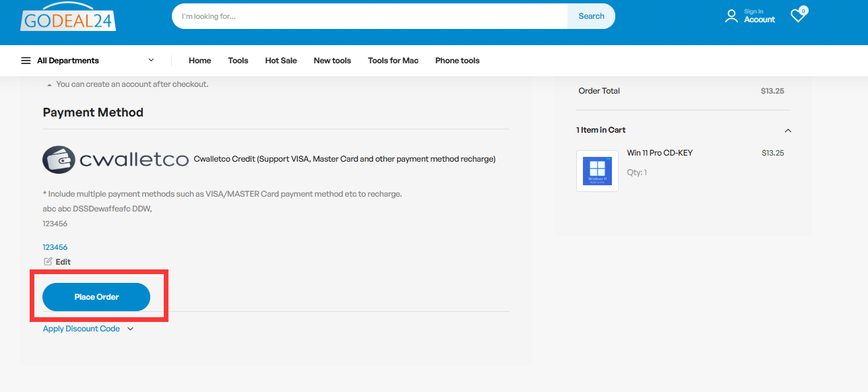Expand the All Departments dropdown arrow

tap(151, 60)
